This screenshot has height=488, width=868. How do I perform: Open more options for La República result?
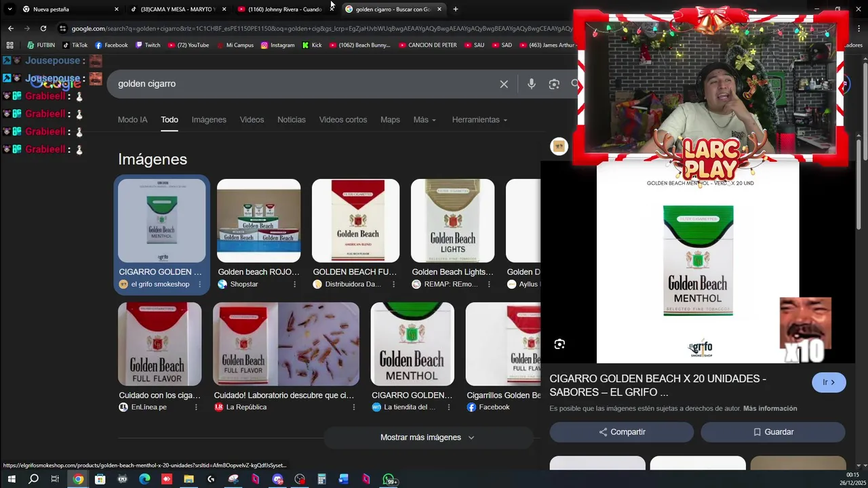click(x=353, y=407)
